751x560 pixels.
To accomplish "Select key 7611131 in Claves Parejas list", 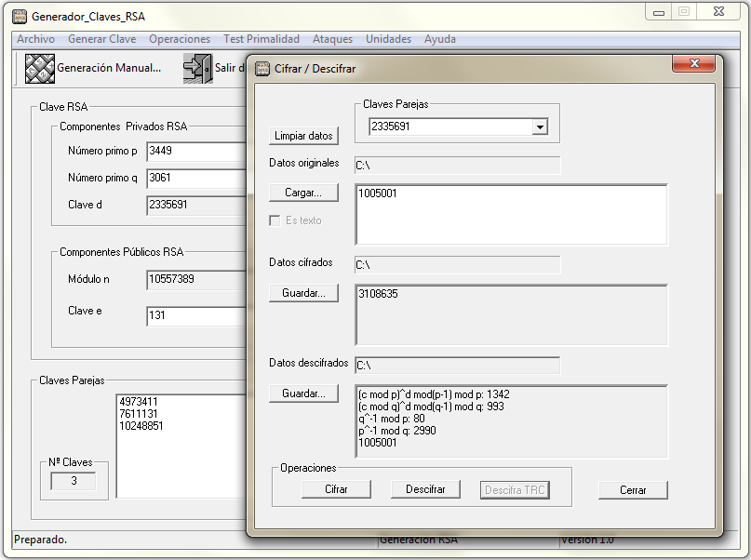I will [x=142, y=414].
